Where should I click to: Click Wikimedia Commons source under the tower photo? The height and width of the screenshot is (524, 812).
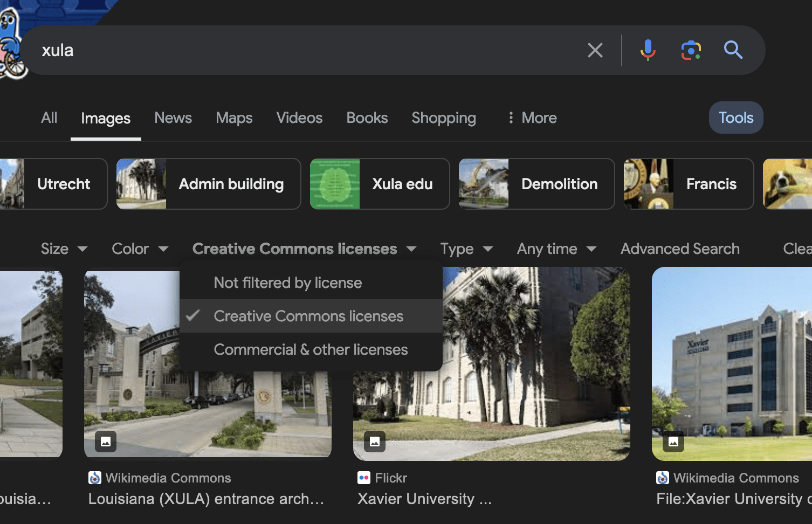(x=736, y=478)
